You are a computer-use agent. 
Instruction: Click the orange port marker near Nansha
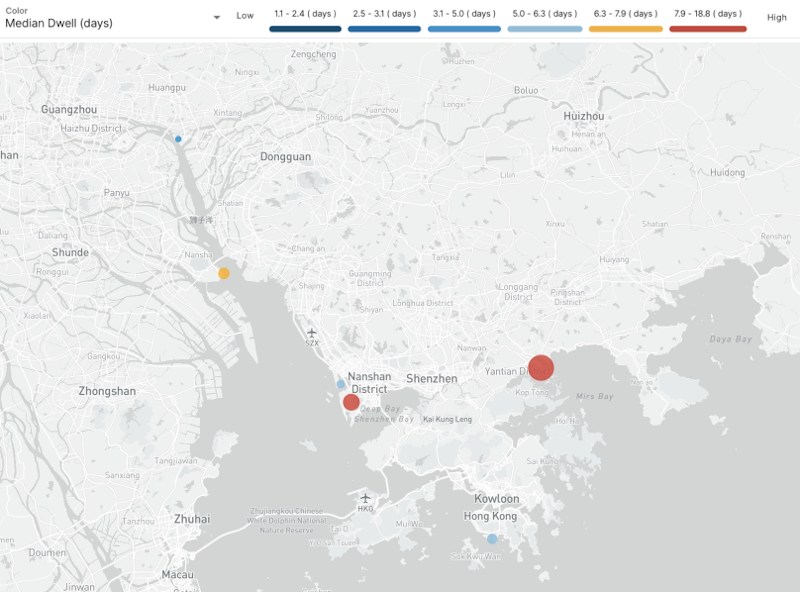[224, 273]
